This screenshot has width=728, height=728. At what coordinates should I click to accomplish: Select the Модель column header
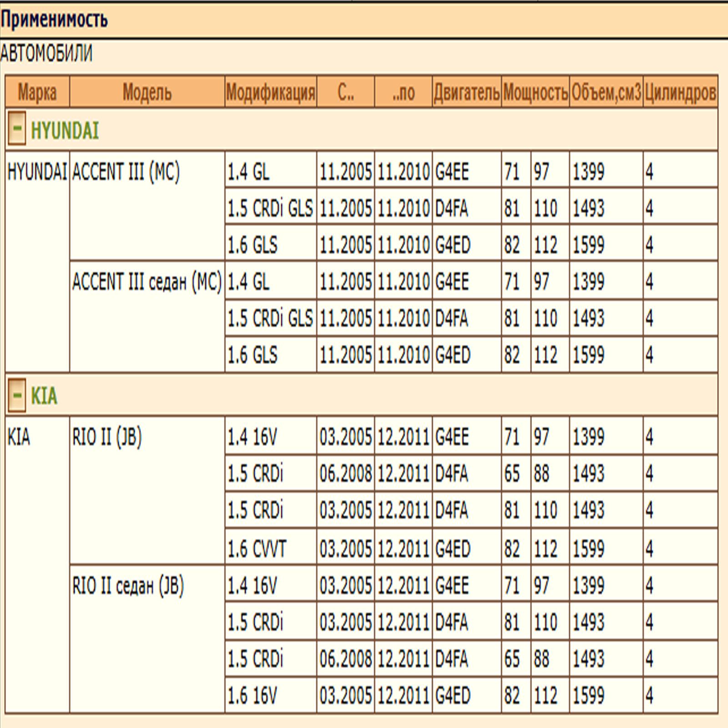(x=147, y=92)
